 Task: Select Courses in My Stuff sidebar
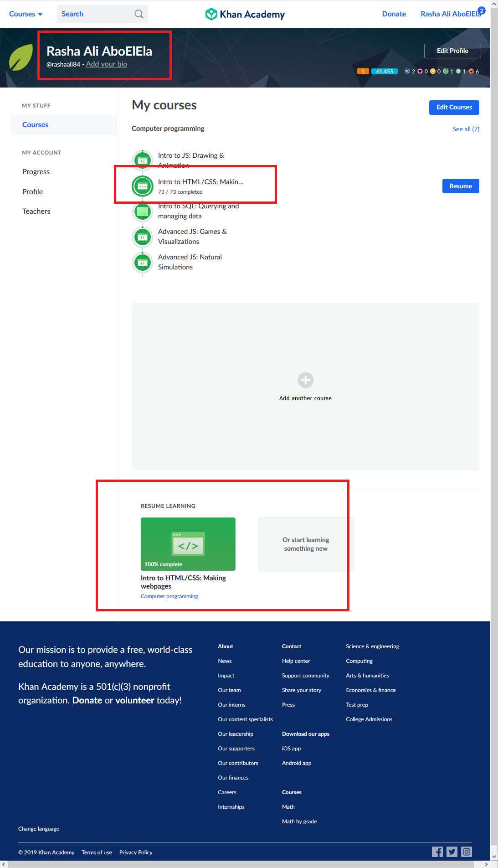tap(64, 125)
